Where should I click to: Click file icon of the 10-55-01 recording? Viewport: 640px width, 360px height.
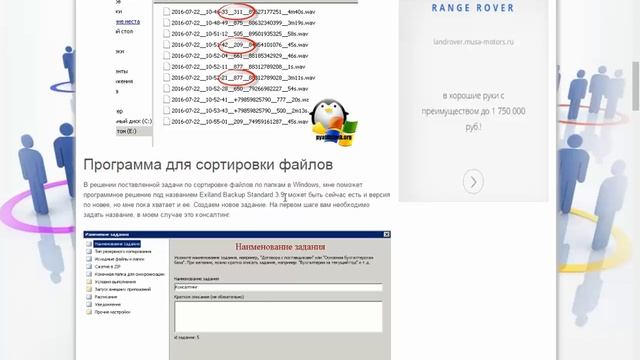pyautogui.click(x=166, y=122)
